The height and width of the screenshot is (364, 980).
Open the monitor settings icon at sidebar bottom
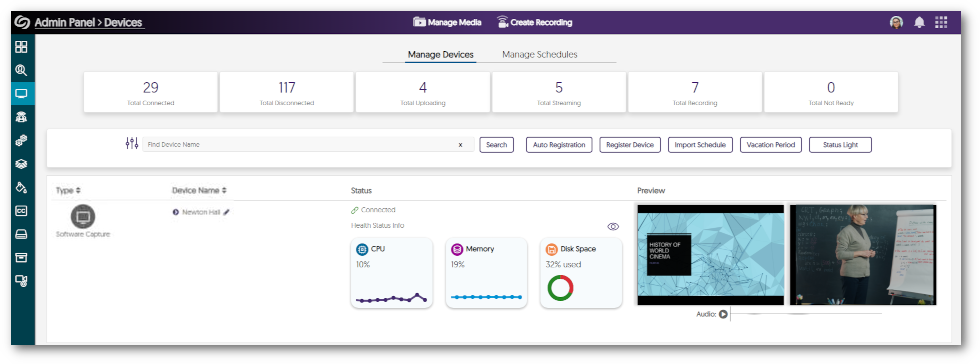21,281
